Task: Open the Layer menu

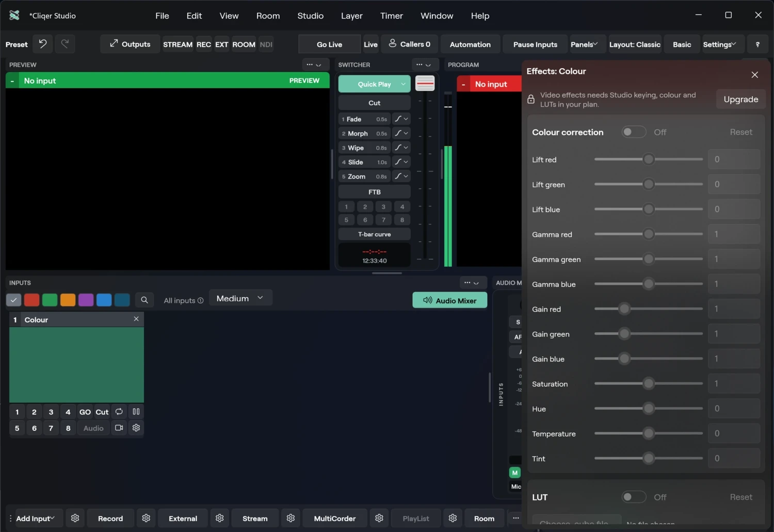Action: point(352,16)
